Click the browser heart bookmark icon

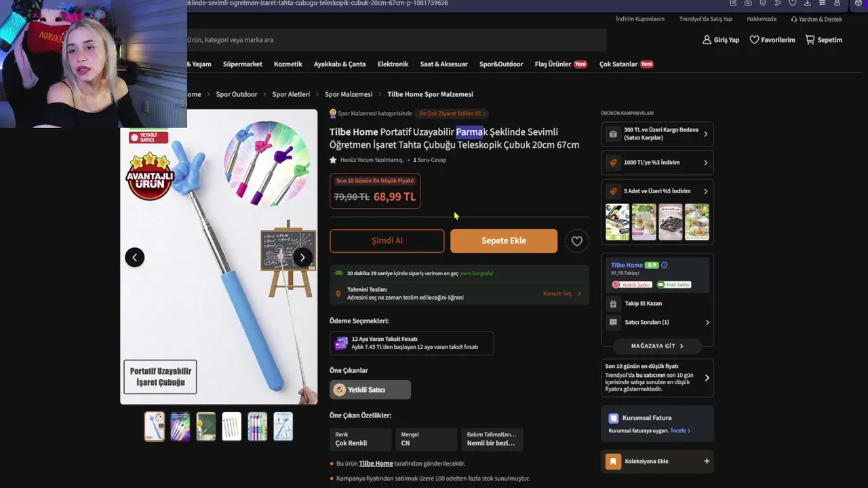point(792,3)
